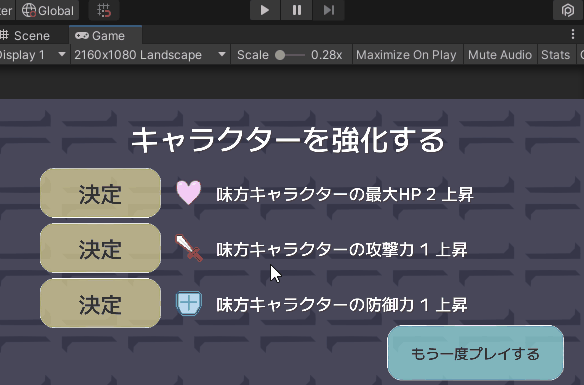This screenshot has height=385, width=584.
Task: Click the Play button in Unity toolbar
Action: pyautogui.click(x=265, y=10)
